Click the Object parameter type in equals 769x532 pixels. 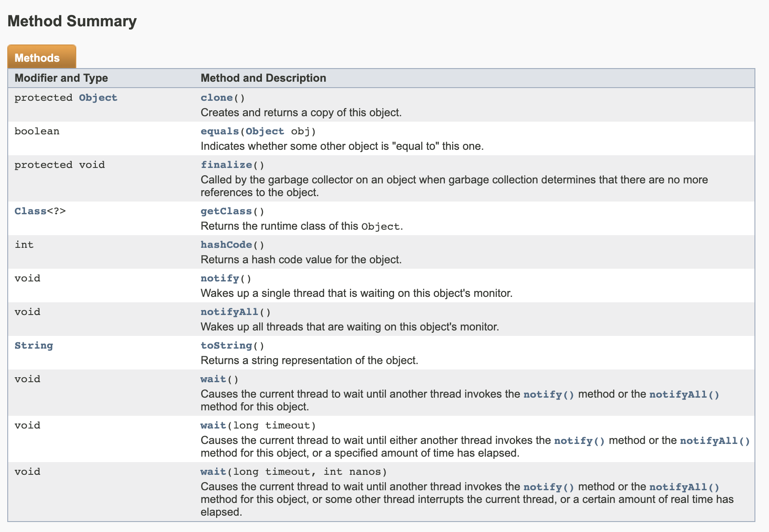coord(265,131)
